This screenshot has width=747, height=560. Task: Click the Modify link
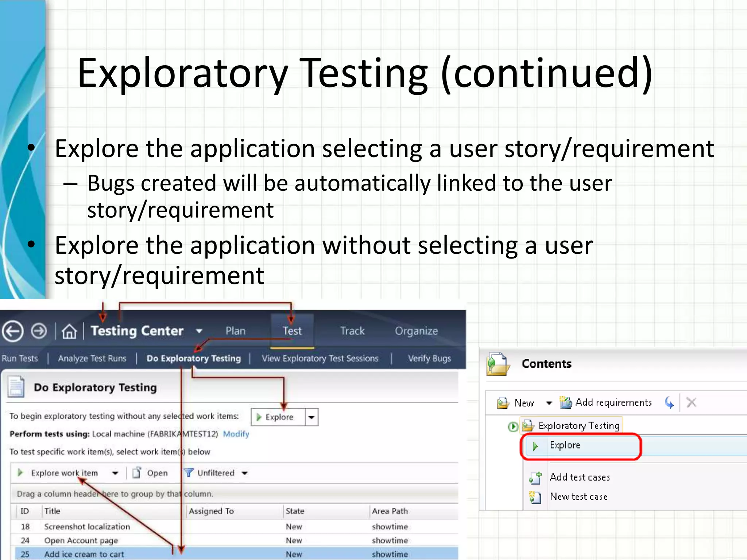(236, 434)
